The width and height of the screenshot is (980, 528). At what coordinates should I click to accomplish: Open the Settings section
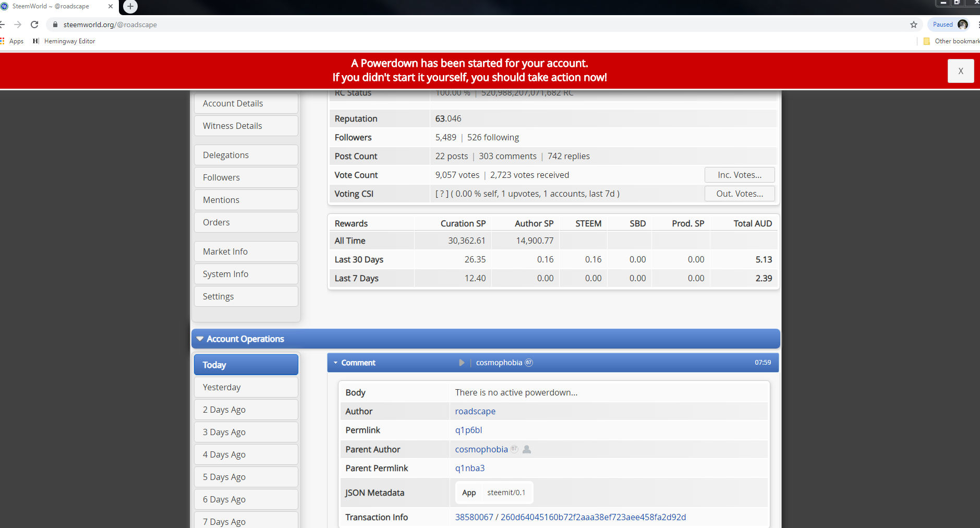[246, 296]
